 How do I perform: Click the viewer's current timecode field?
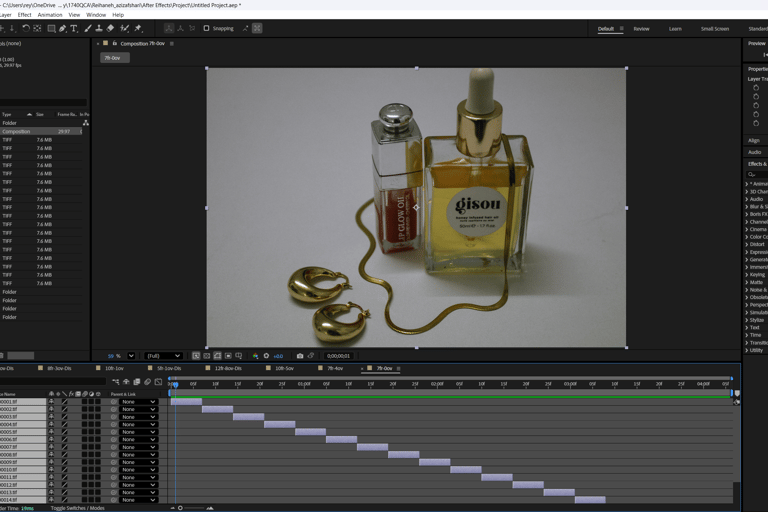[x=338, y=356]
